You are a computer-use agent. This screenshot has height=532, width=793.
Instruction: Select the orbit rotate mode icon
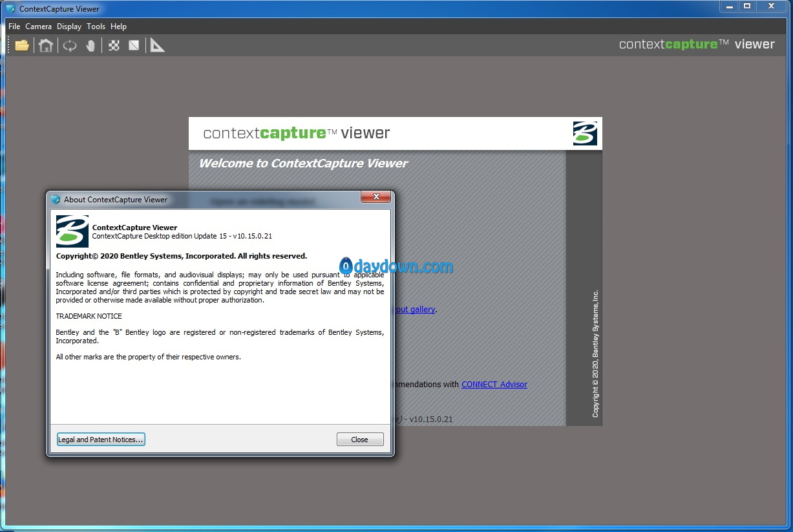[x=69, y=45]
